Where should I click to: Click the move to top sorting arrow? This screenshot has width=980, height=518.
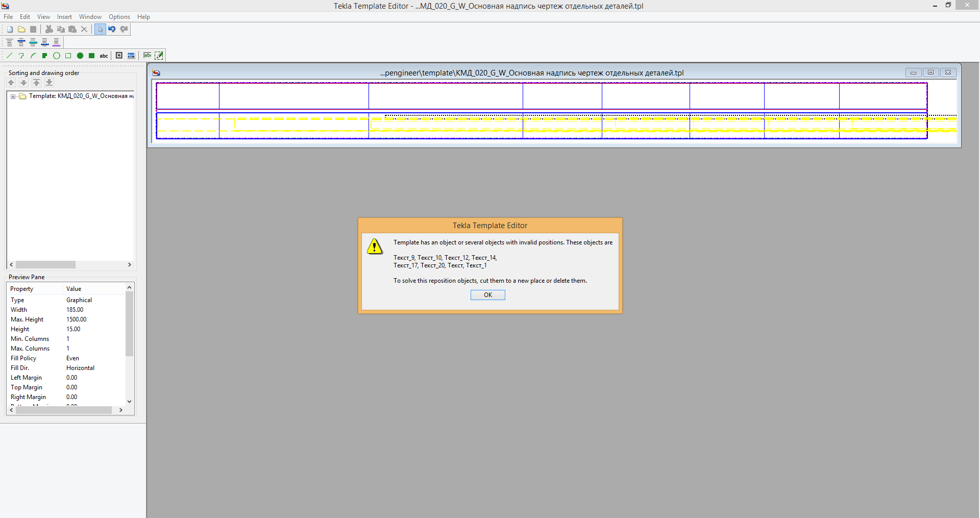coord(37,83)
